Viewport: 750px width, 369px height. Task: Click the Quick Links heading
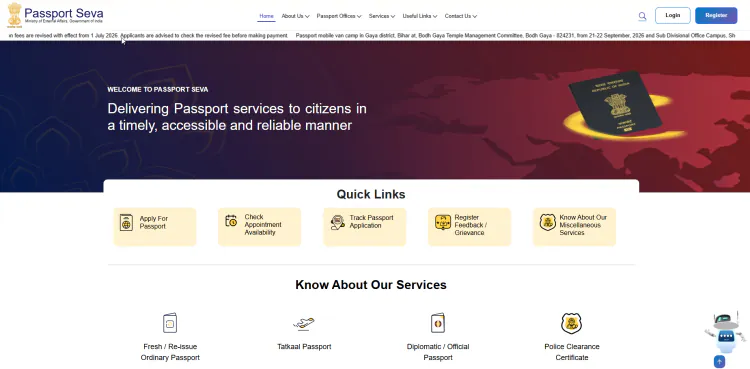tap(371, 194)
